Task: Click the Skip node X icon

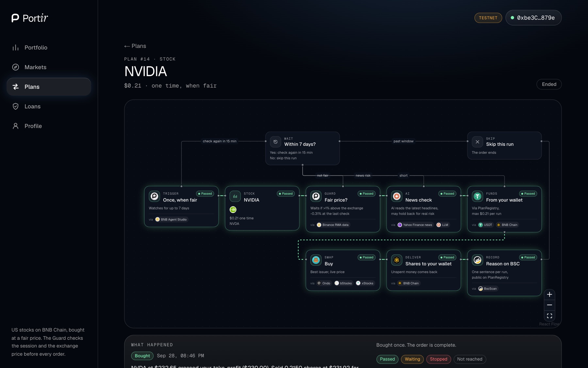Action: (x=477, y=142)
